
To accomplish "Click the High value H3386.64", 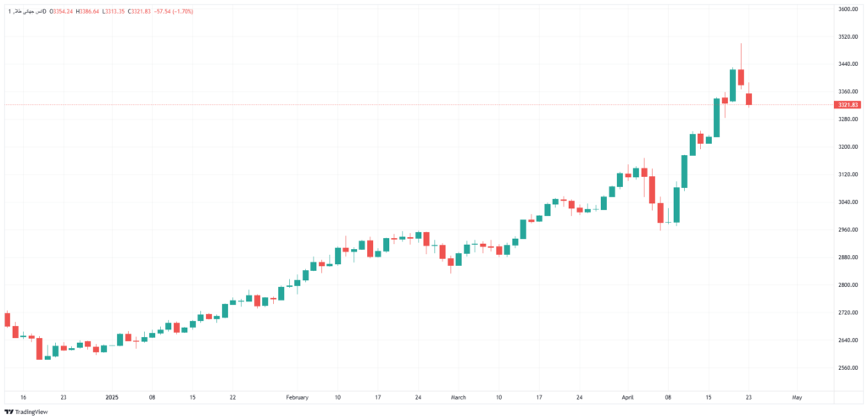I will pos(87,12).
